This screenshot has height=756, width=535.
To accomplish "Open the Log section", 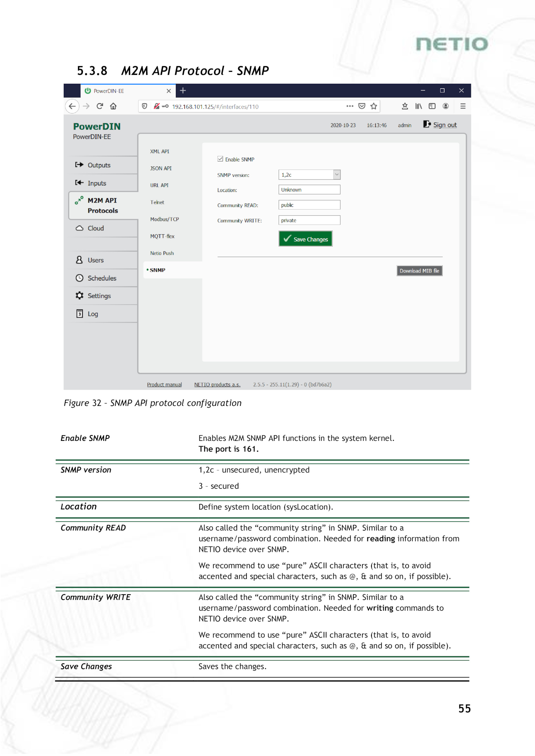I will pyautogui.click(x=93, y=313).
